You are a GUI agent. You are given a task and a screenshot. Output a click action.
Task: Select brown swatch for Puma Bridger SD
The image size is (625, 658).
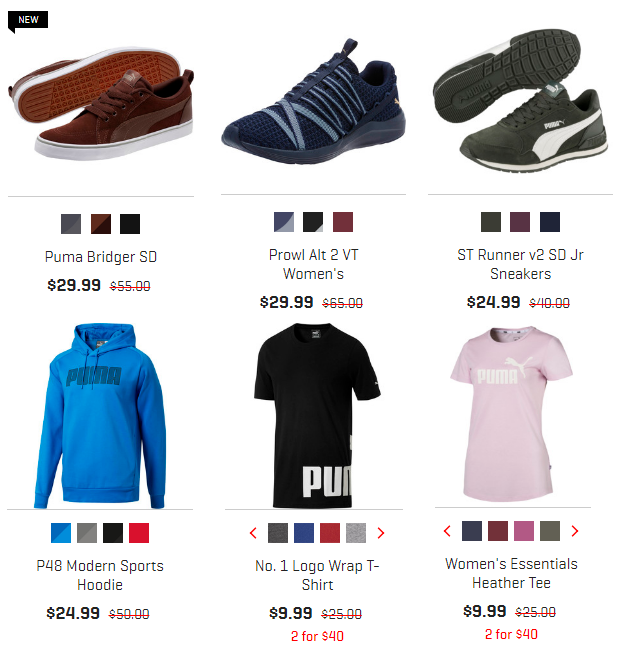click(101, 224)
